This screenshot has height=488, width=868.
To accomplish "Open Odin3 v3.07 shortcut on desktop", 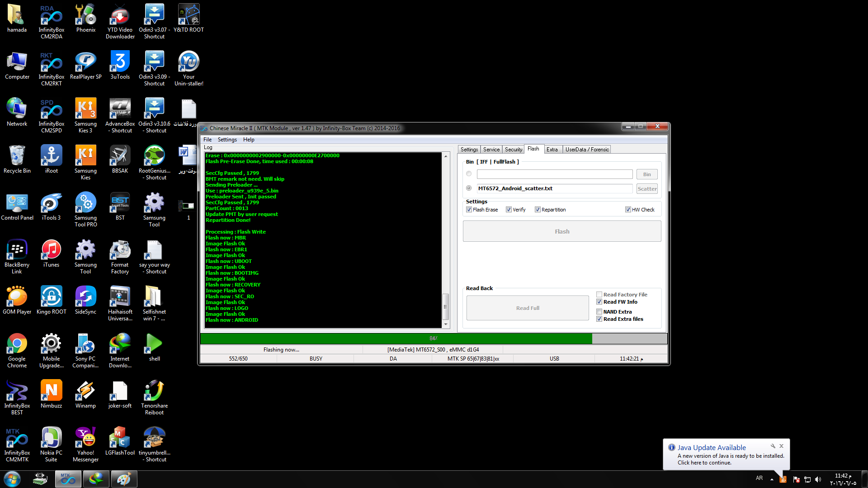I will (155, 21).
